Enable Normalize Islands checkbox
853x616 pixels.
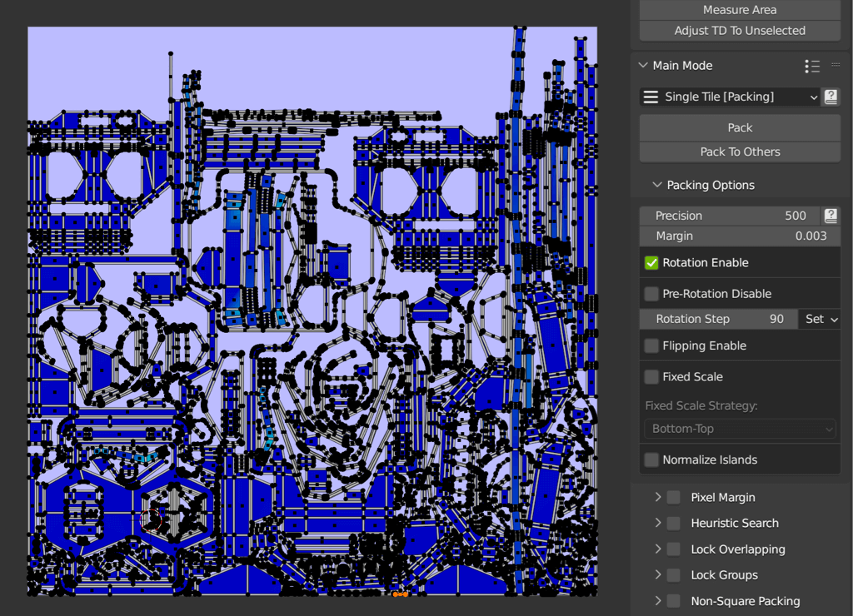(651, 460)
